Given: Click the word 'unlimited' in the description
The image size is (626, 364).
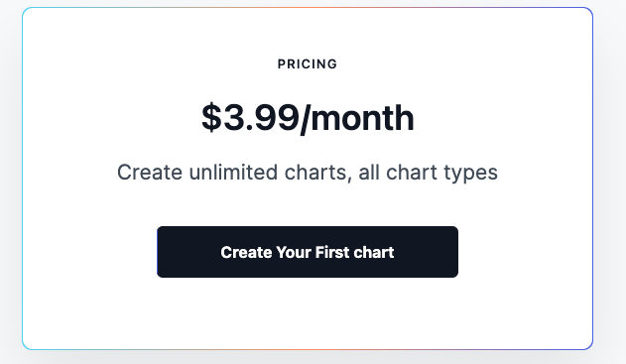Looking at the screenshot, I should coord(233,173).
